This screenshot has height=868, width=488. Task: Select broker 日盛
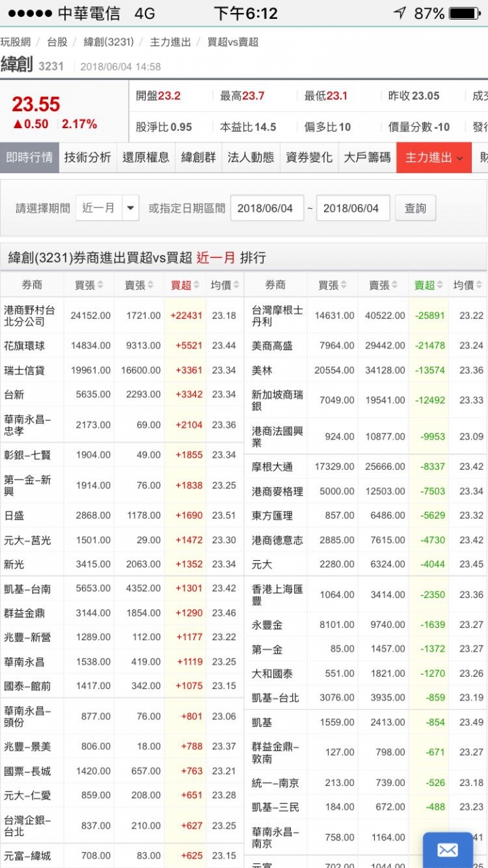coord(14,516)
